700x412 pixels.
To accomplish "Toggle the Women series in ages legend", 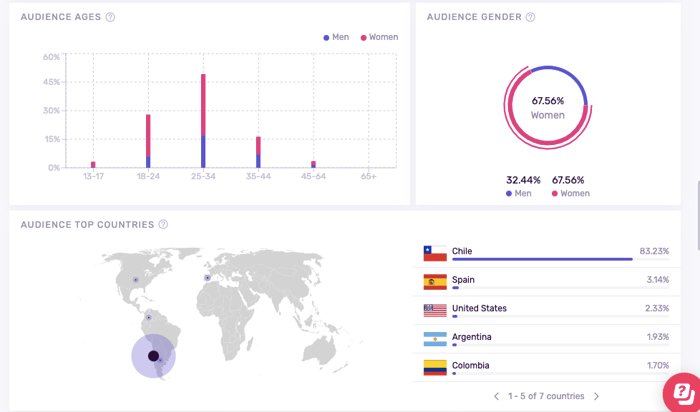I will tap(379, 37).
